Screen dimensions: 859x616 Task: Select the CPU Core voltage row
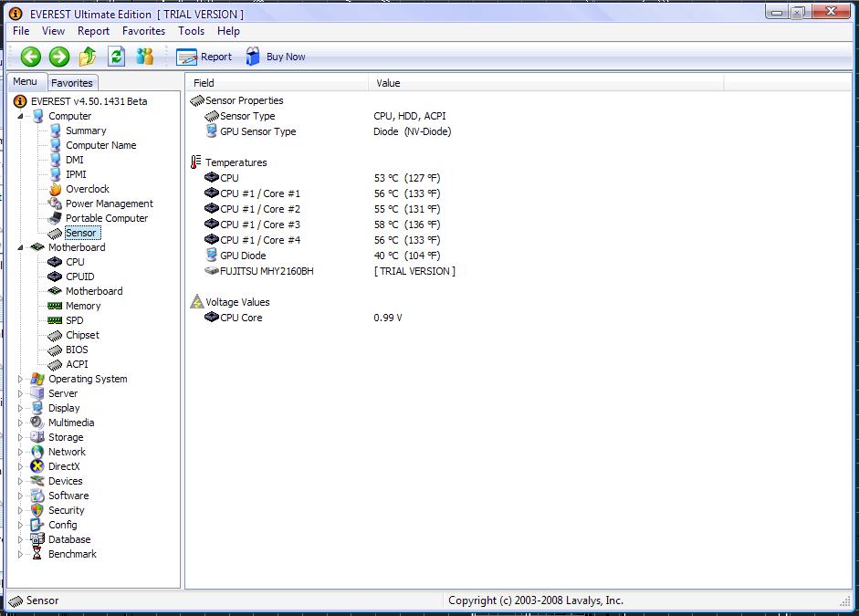pyautogui.click(x=303, y=318)
